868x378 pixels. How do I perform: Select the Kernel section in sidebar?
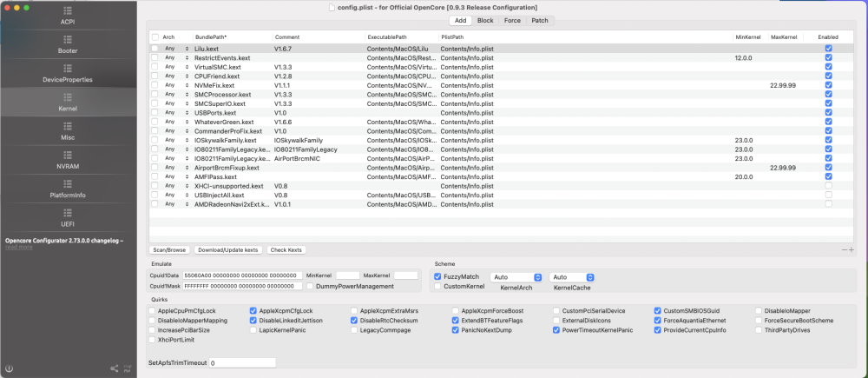point(68,103)
